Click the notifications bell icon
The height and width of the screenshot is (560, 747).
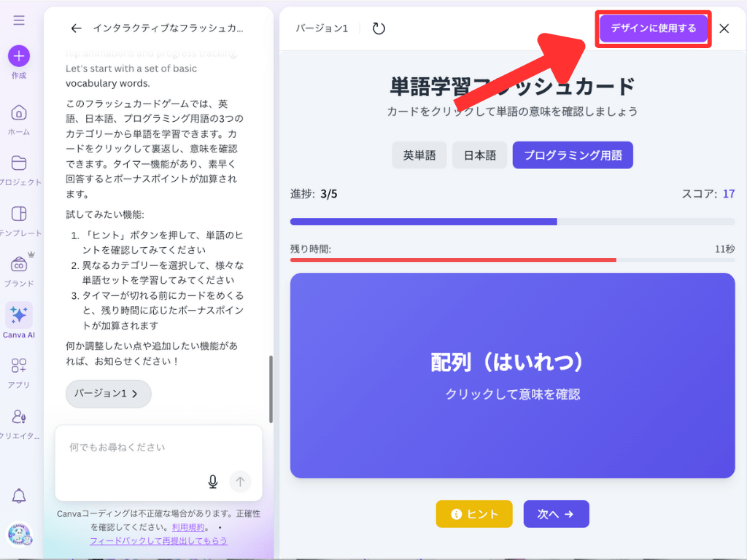[x=19, y=497]
